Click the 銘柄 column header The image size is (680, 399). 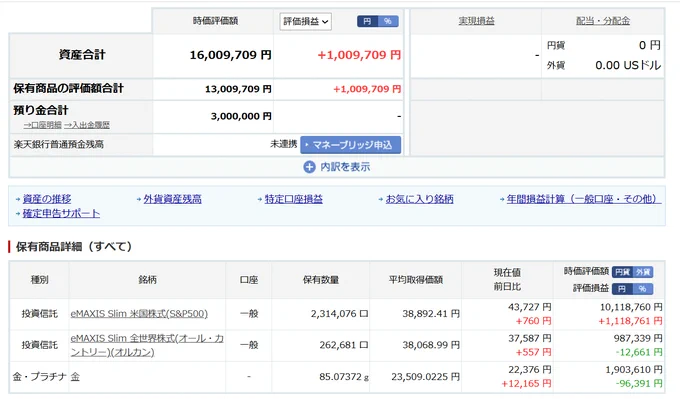tap(147, 280)
